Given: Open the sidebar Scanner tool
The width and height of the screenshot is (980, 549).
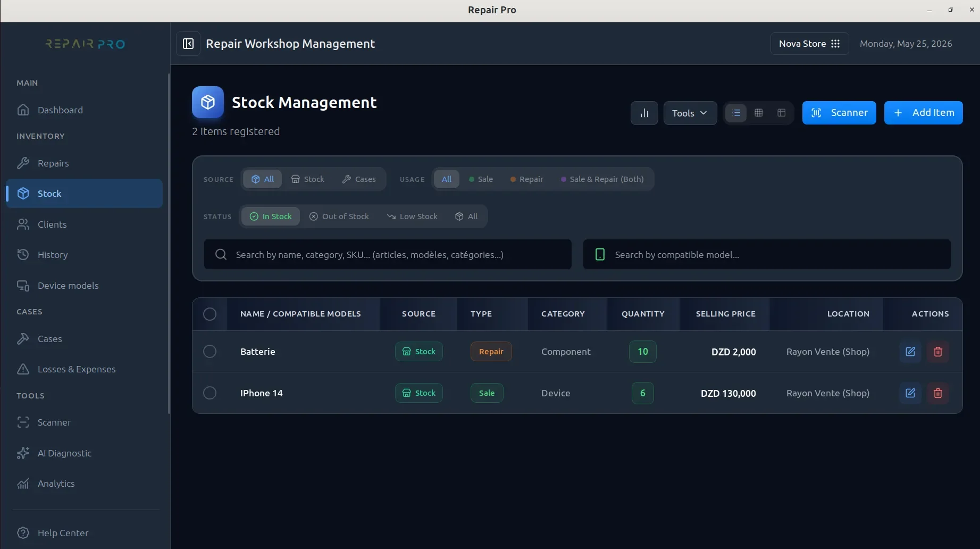Looking at the screenshot, I should click(84, 422).
